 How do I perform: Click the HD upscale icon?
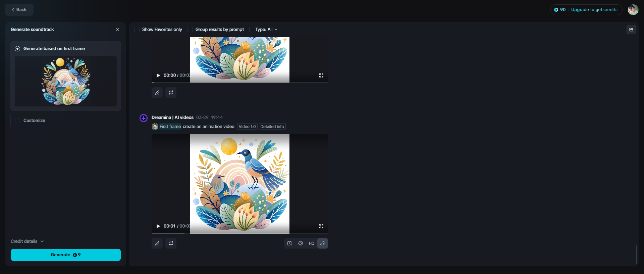pos(312,243)
